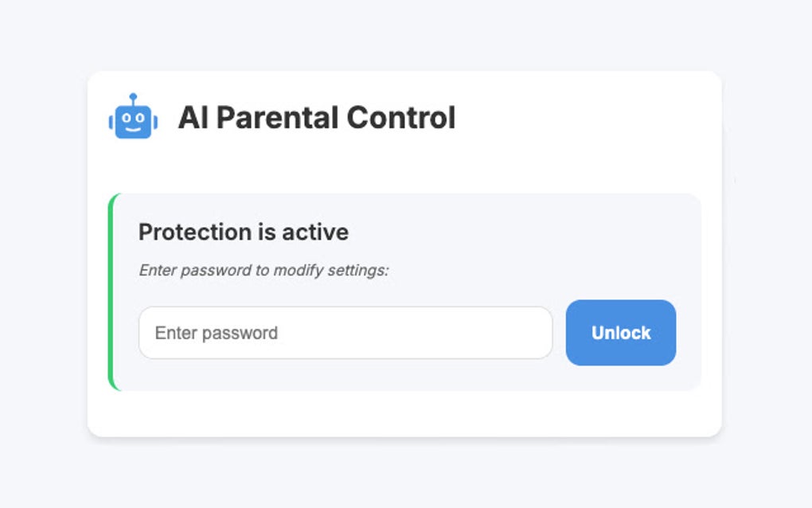Click the robot icon's right ear
The height and width of the screenshot is (508, 812).
[x=155, y=121]
